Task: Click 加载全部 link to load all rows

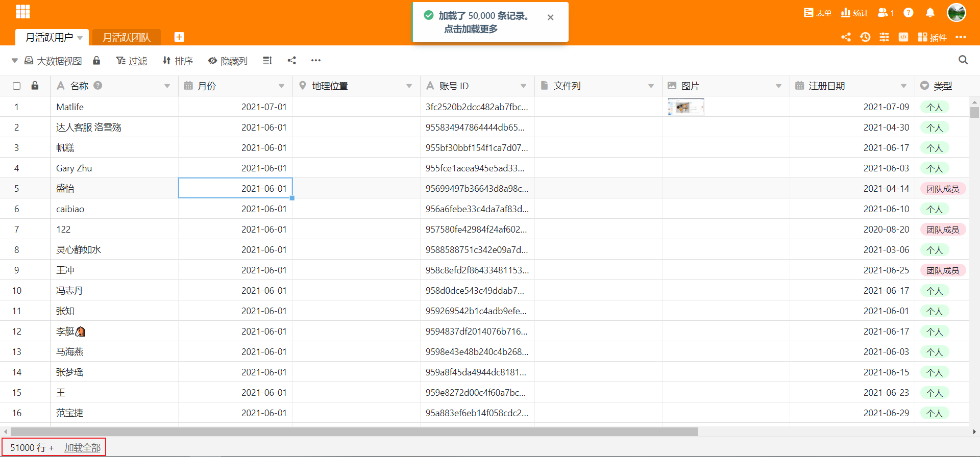Action: point(82,447)
